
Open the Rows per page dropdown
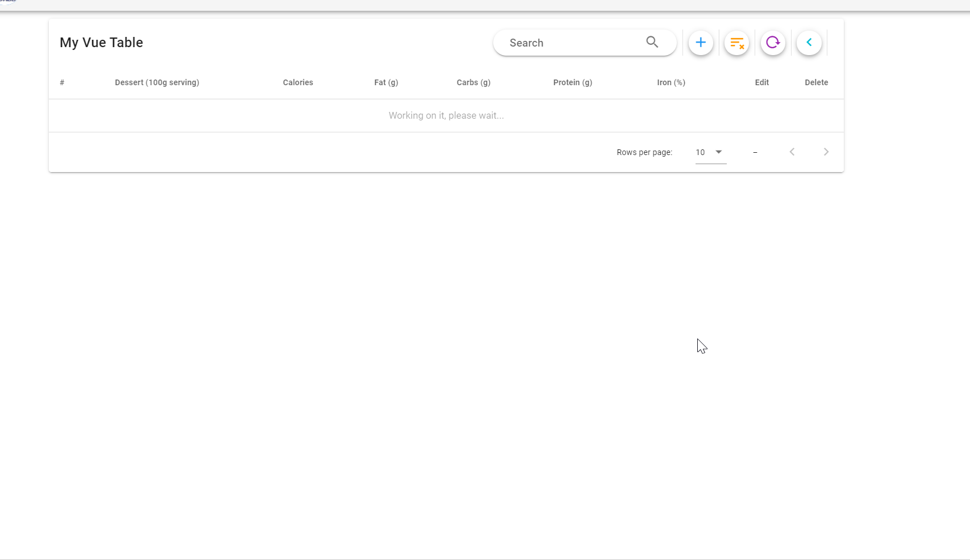coord(705,152)
